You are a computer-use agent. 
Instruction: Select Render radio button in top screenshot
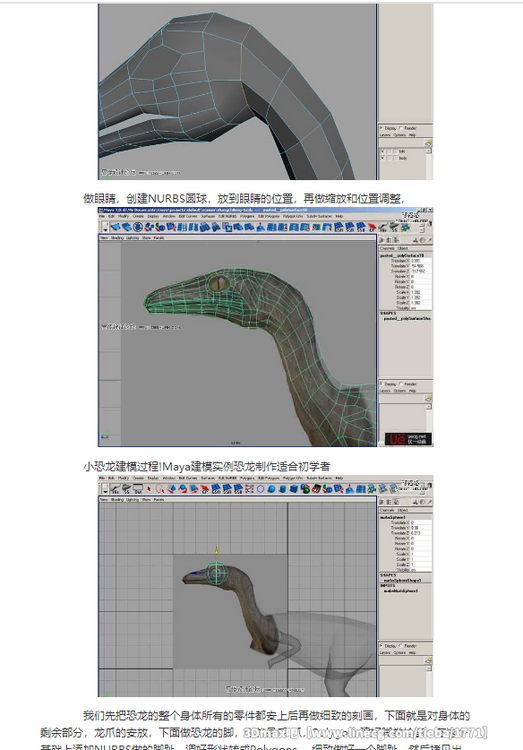click(401, 128)
